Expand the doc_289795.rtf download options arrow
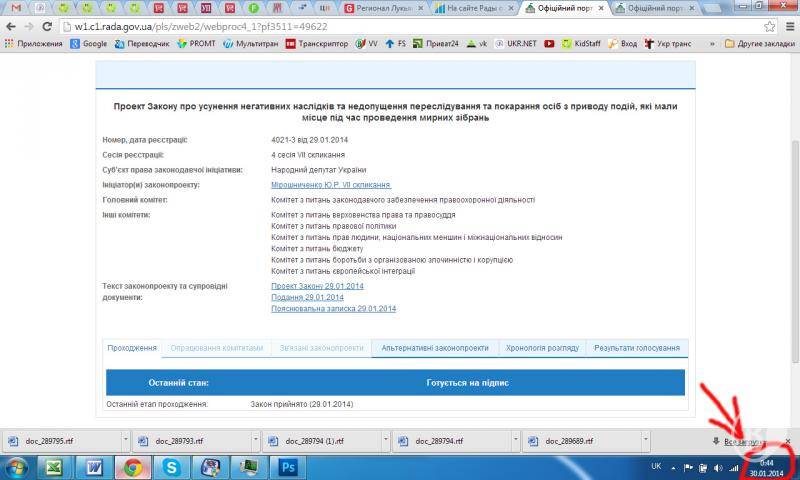 click(125, 441)
